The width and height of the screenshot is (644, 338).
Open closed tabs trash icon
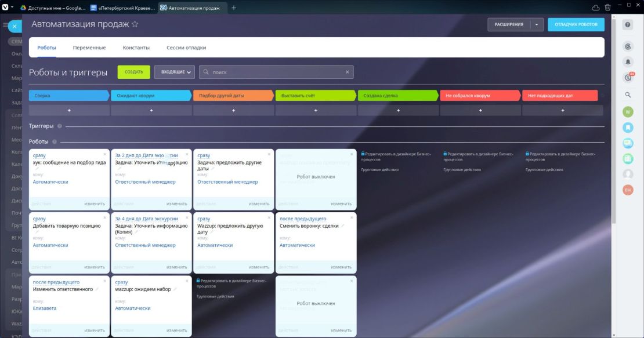(607, 8)
